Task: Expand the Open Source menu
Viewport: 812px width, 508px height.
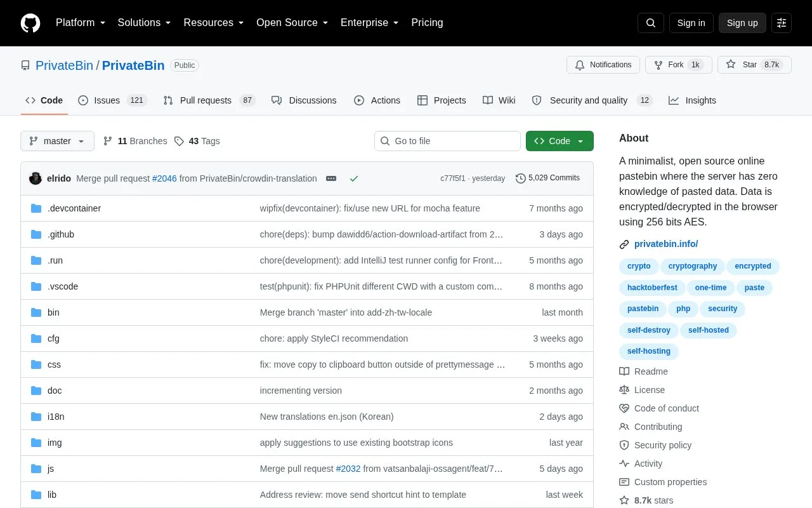Action: [x=292, y=23]
